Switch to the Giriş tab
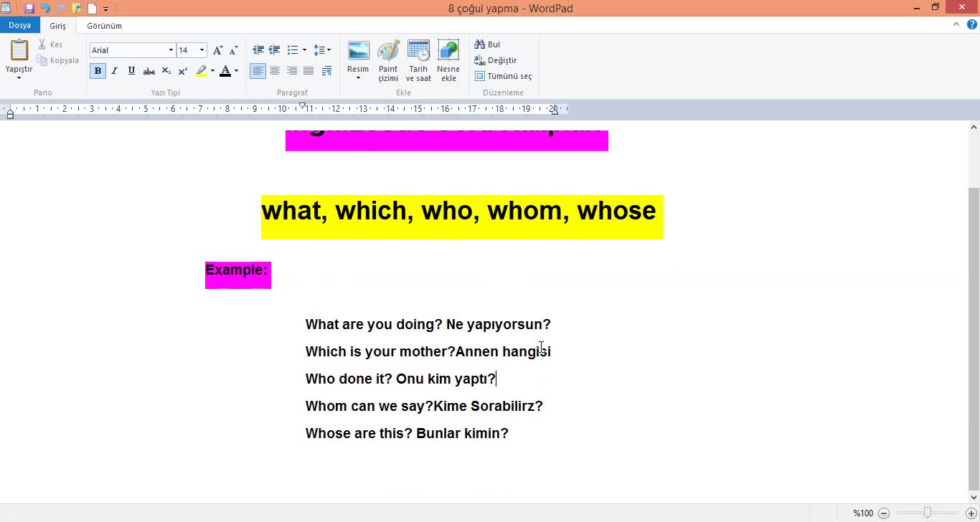The height and width of the screenshot is (522, 980). point(57,26)
